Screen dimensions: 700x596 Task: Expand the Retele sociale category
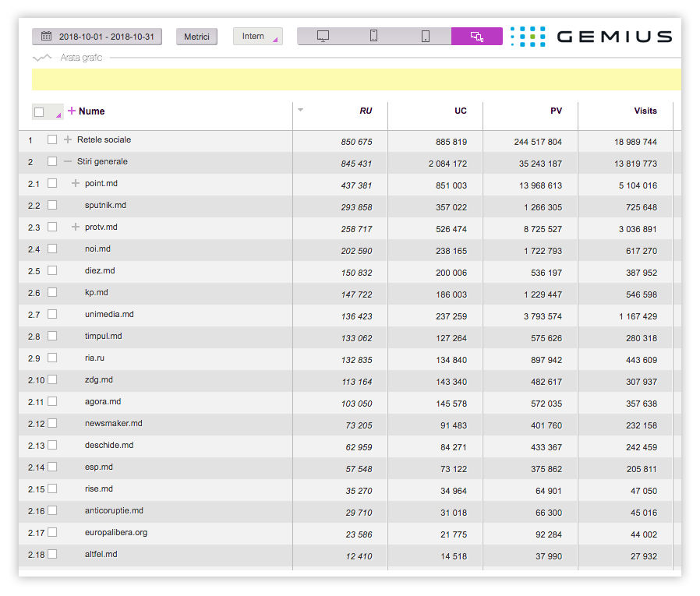click(68, 139)
